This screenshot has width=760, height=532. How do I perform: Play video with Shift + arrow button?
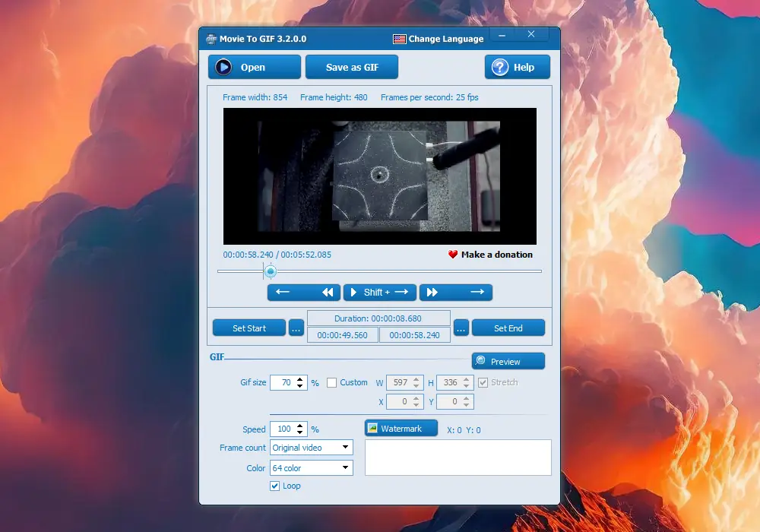click(x=379, y=292)
